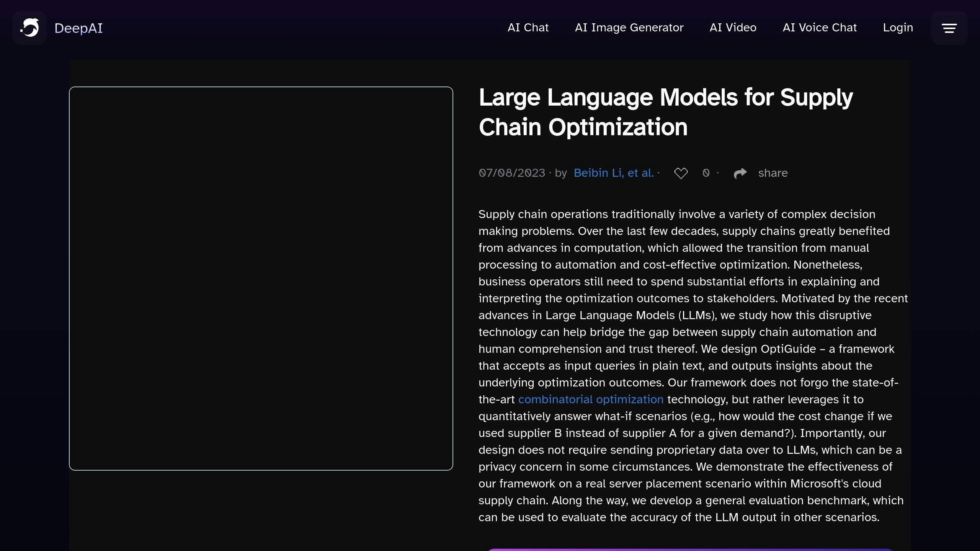Image resolution: width=980 pixels, height=551 pixels.
Task: Like the paper with heart icon
Action: (x=681, y=173)
